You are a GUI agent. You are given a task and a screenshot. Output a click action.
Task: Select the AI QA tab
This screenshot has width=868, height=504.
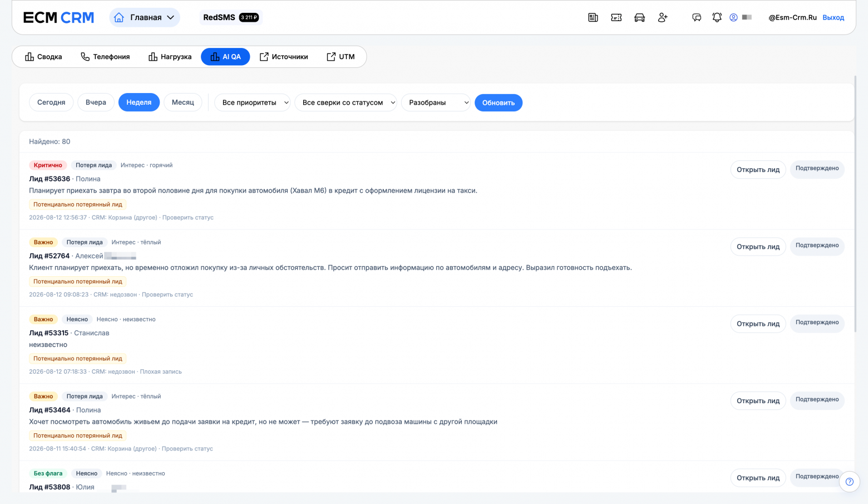click(x=225, y=57)
